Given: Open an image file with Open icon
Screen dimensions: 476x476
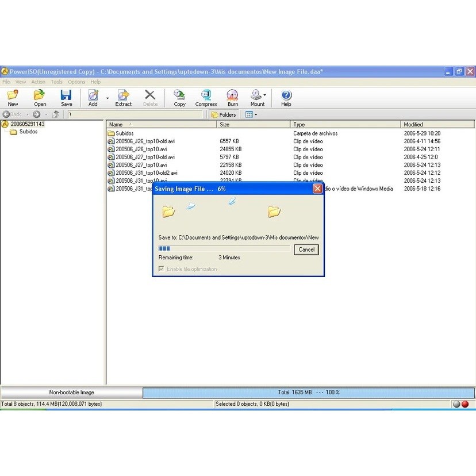Looking at the screenshot, I should coord(40,98).
